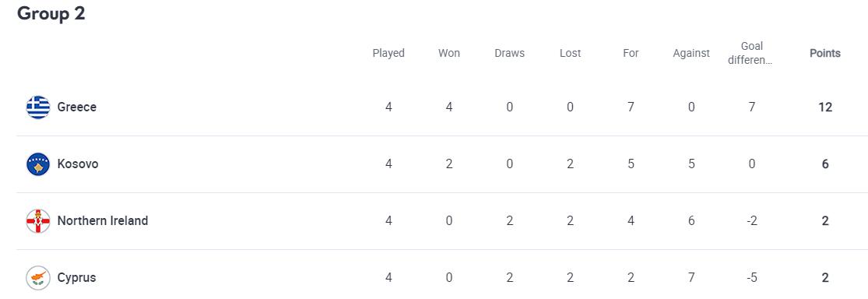Select the Group 2 heading
The width and height of the screenshot is (868, 299).
tap(51, 13)
